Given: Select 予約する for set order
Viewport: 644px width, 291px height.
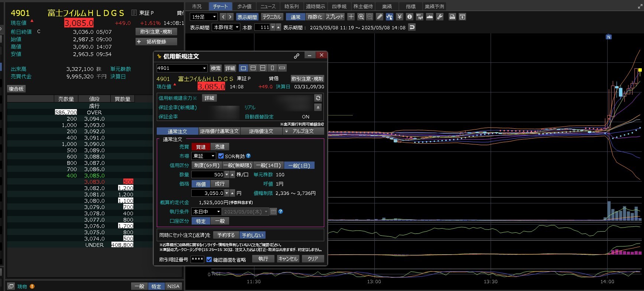Looking at the screenshot, I should click(226, 235).
